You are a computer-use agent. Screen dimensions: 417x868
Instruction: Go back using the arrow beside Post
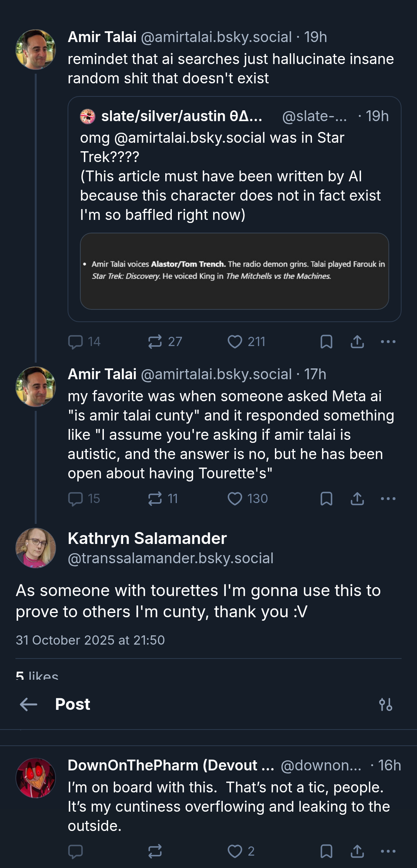click(x=29, y=704)
